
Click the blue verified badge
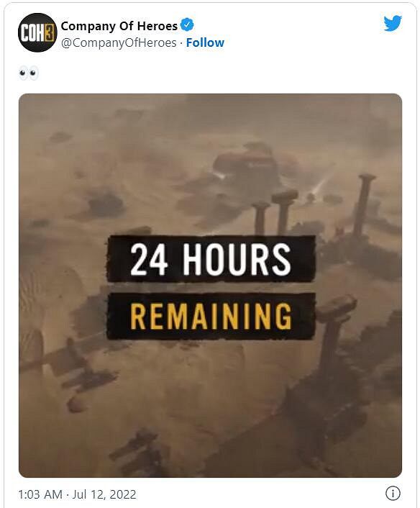pos(187,25)
